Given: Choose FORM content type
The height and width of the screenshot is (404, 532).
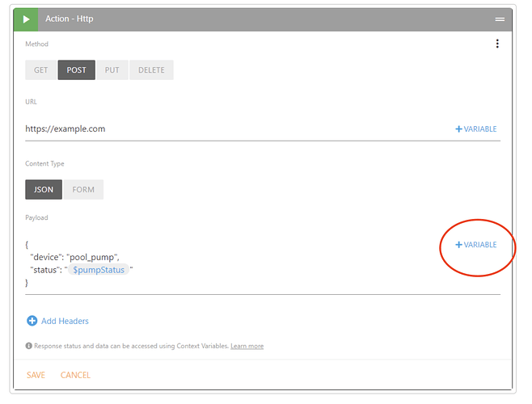Looking at the screenshot, I should [83, 189].
